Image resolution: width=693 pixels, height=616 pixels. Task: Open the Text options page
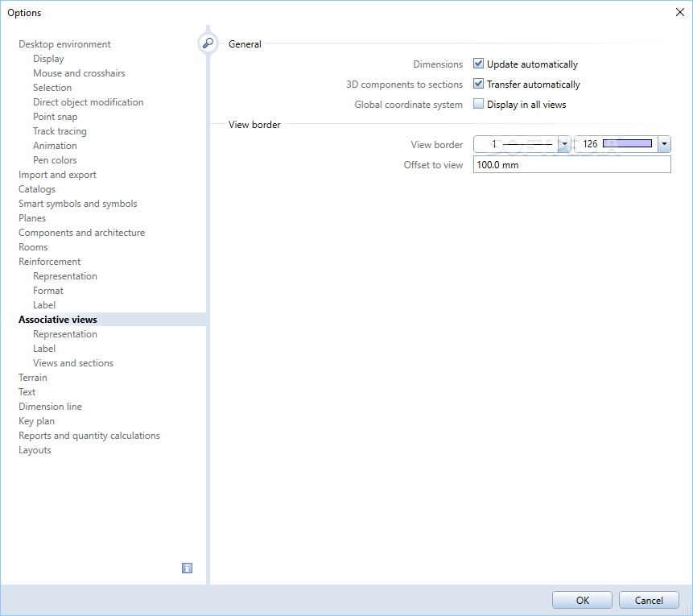tap(27, 392)
